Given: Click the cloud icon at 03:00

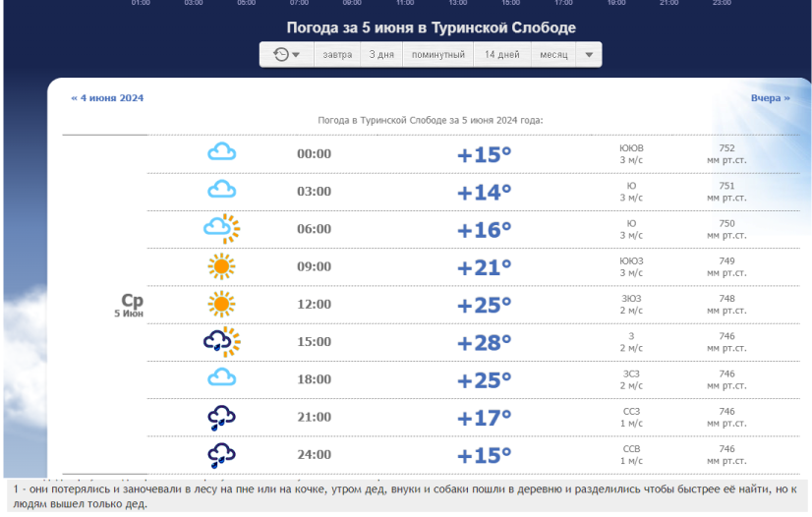Looking at the screenshot, I should [222, 190].
